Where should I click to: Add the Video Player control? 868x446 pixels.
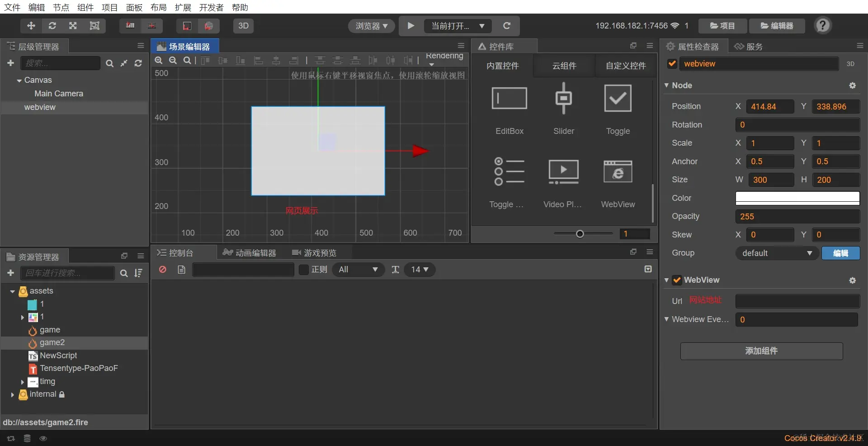[x=563, y=182]
